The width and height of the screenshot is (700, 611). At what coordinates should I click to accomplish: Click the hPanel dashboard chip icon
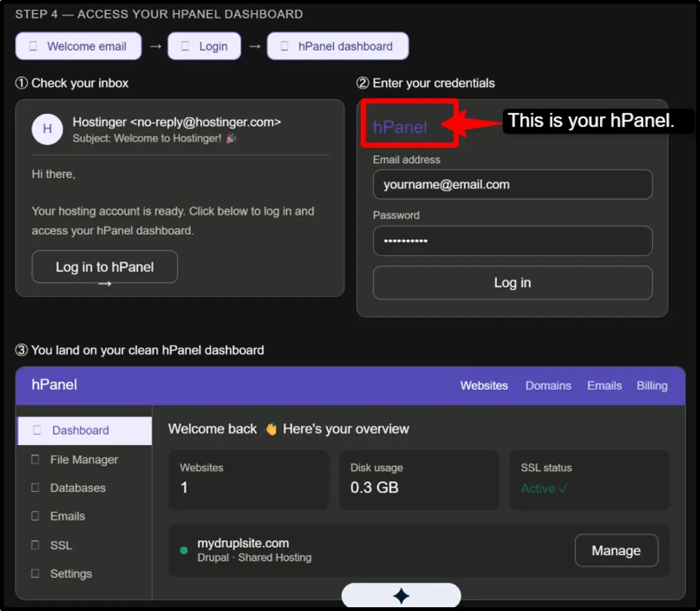[285, 46]
